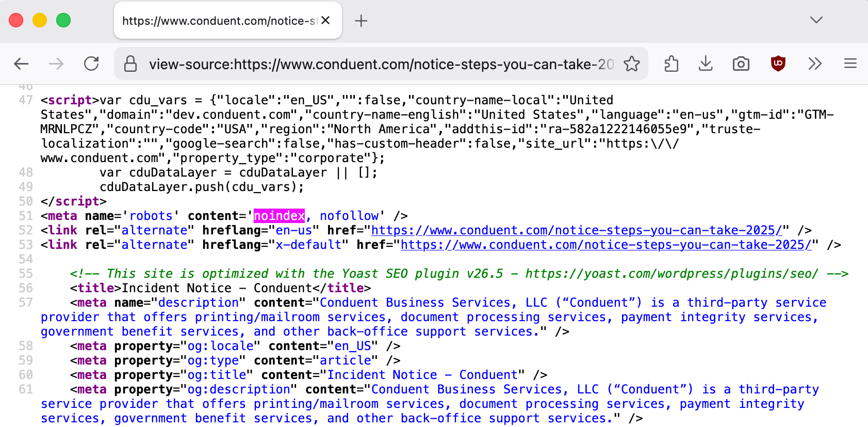This screenshot has height=427, width=868.
Task: Open the downloads panel
Action: coord(706,64)
